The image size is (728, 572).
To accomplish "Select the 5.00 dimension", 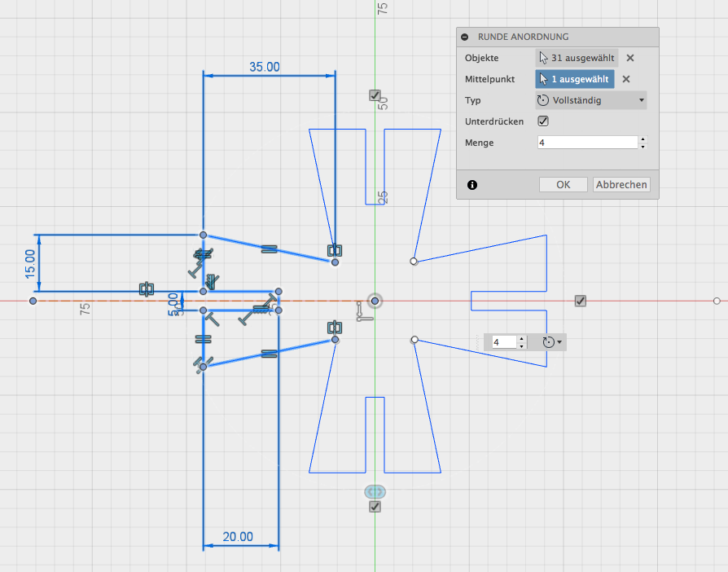I will click(x=173, y=305).
